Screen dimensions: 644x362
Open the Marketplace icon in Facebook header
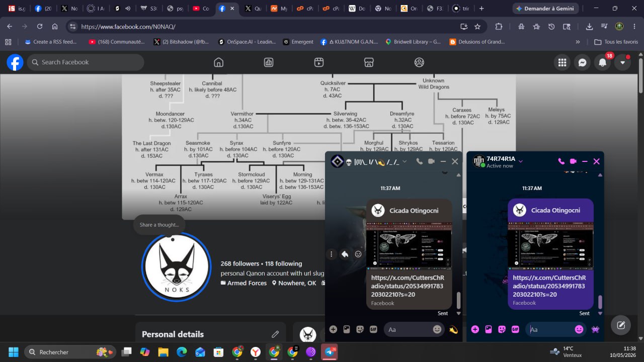pos(369,62)
